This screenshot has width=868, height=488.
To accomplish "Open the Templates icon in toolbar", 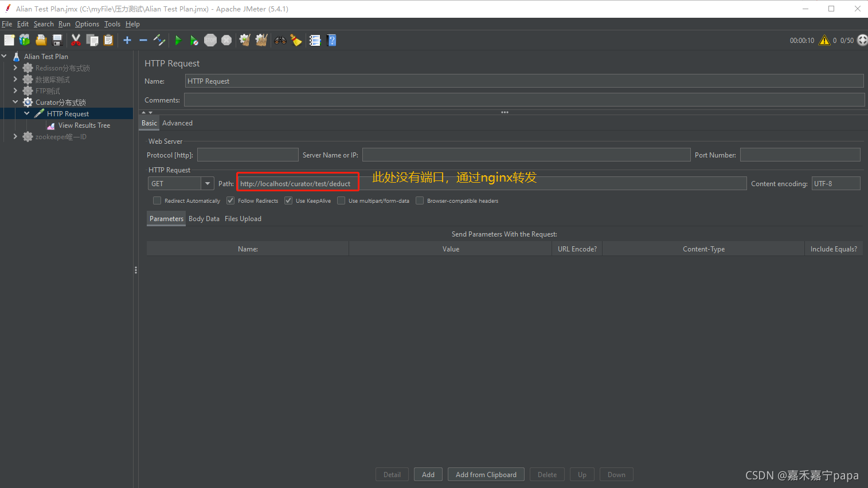I will [25, 40].
